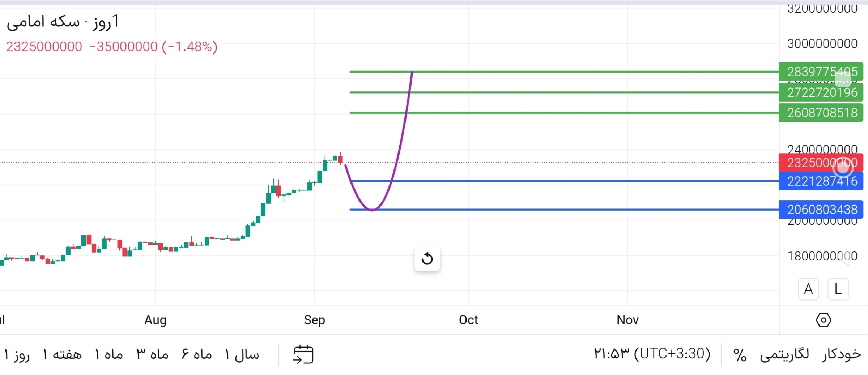Select the green 2839775405 price label

tap(821, 72)
